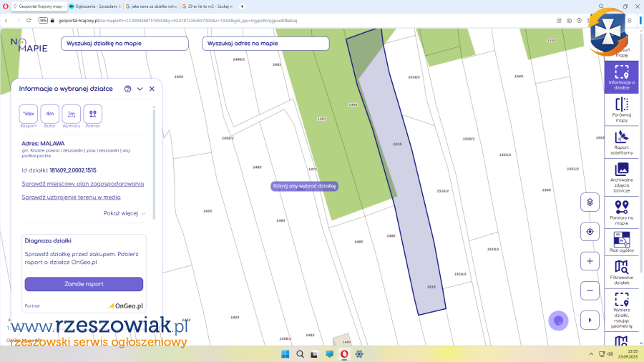Click the Zamów raport button
Viewport: 644px width, 362px height.
point(84,284)
